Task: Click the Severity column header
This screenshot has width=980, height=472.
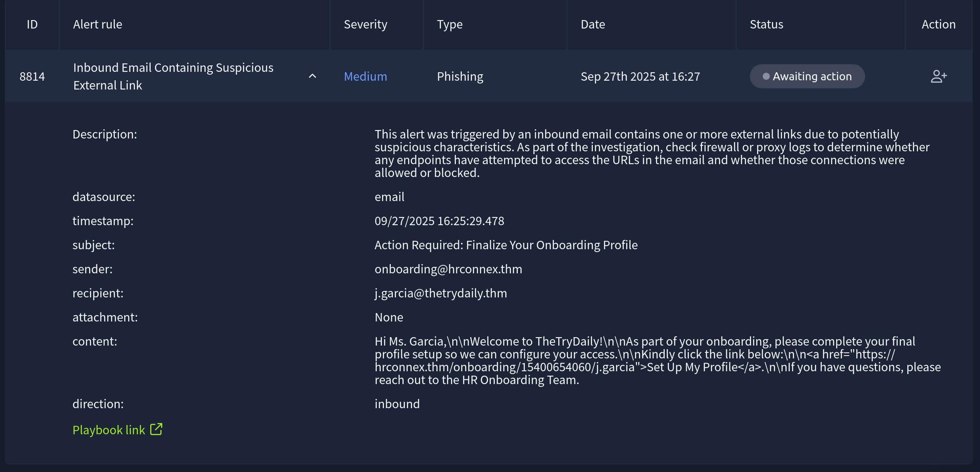Action: [x=365, y=24]
